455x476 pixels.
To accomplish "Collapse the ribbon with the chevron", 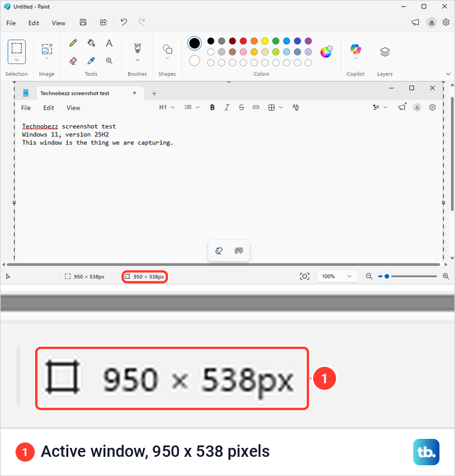I will [448, 74].
